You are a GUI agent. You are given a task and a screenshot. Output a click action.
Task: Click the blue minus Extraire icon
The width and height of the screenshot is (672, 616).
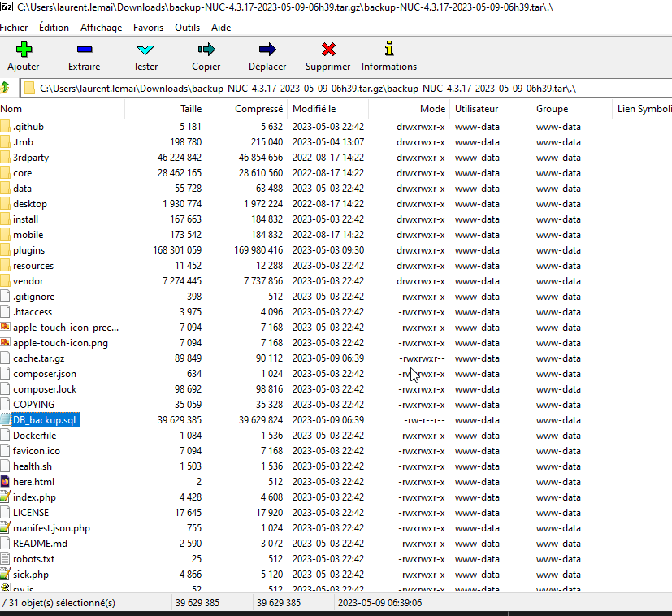85,50
